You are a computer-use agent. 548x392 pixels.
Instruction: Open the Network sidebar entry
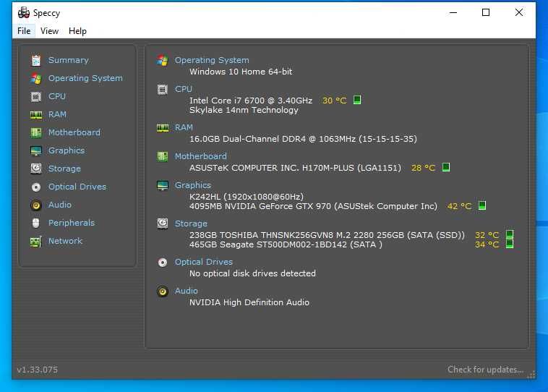(65, 241)
